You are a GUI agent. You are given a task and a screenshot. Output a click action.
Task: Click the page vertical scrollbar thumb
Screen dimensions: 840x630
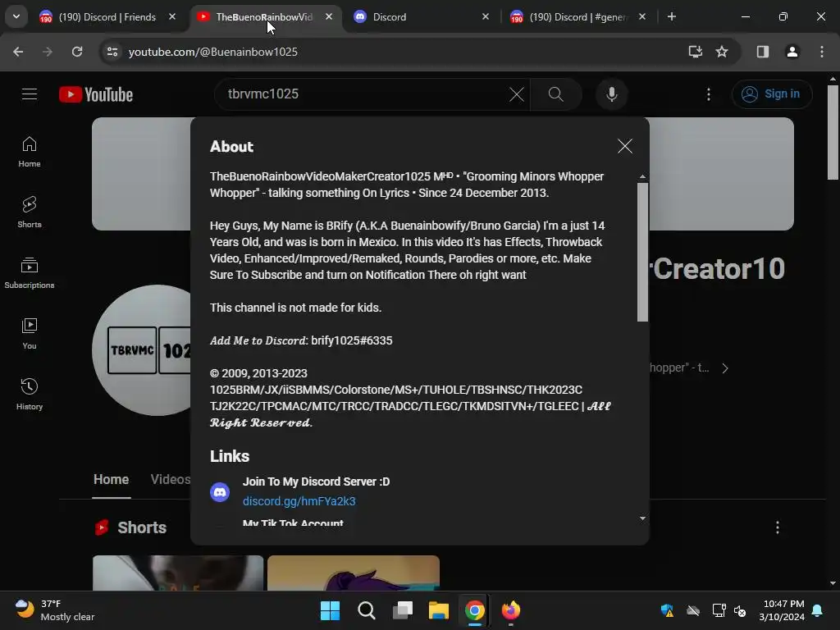833,132
